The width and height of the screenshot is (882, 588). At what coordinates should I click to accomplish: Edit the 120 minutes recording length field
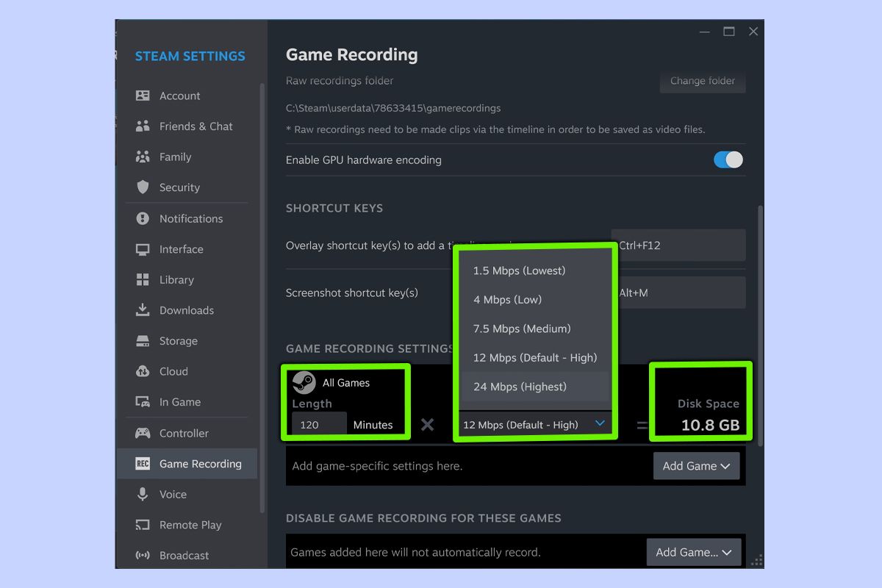[x=318, y=424]
